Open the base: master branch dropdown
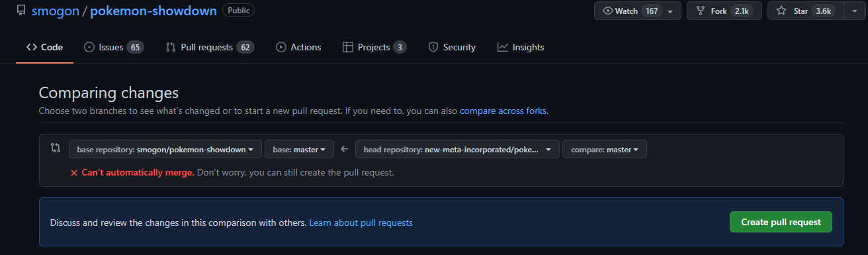 tap(299, 149)
